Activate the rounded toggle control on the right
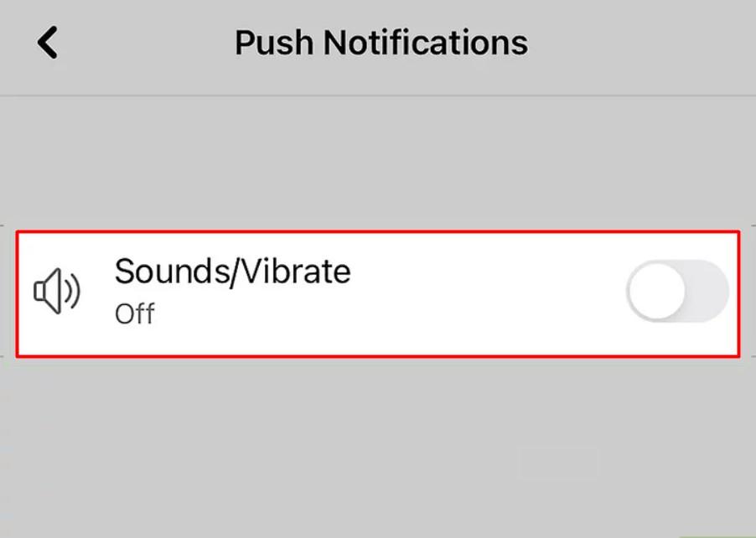This screenshot has width=756, height=538. coord(676,292)
